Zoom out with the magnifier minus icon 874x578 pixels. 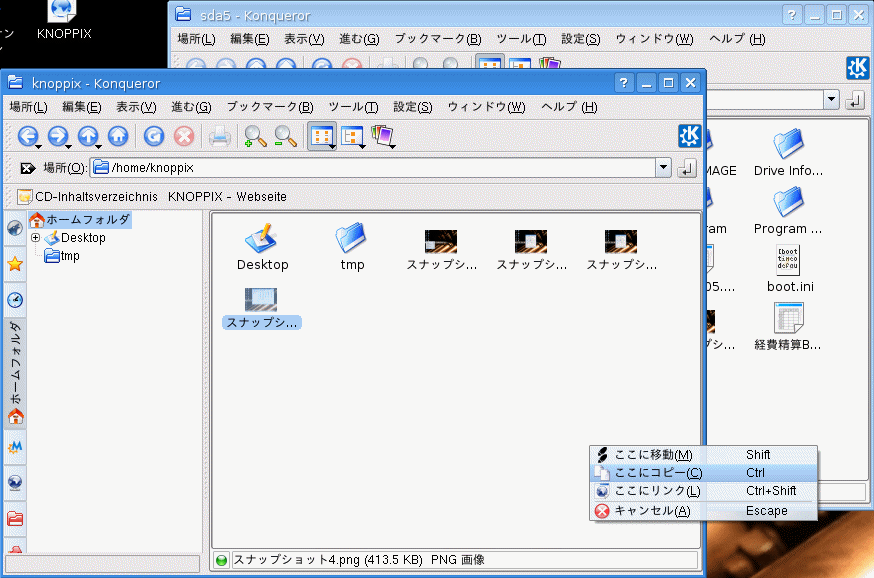click(286, 137)
